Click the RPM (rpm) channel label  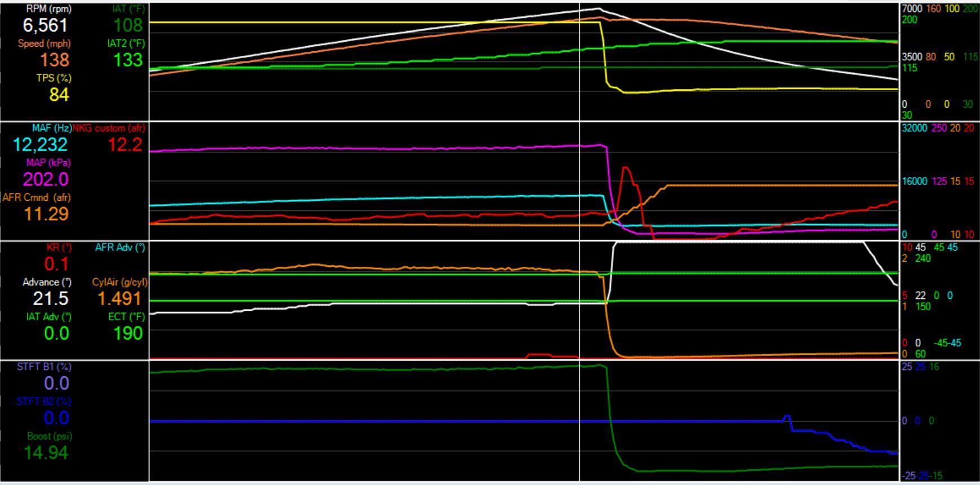[49, 9]
